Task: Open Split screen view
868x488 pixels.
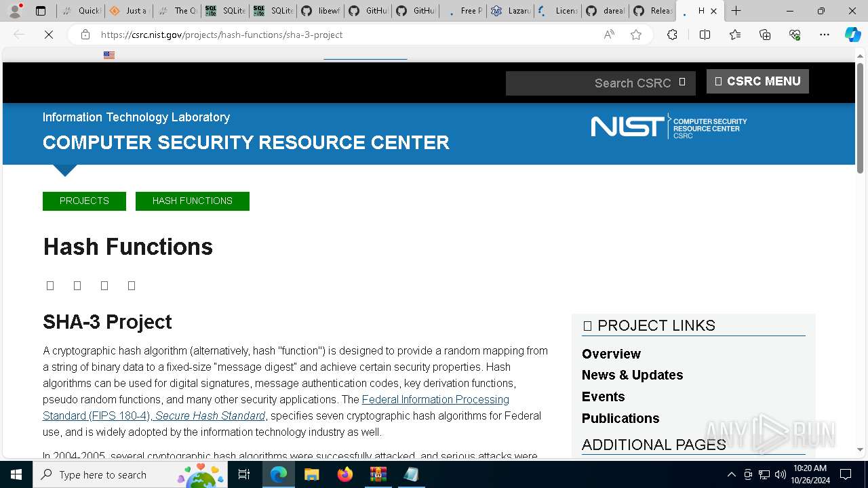Action: [705, 35]
